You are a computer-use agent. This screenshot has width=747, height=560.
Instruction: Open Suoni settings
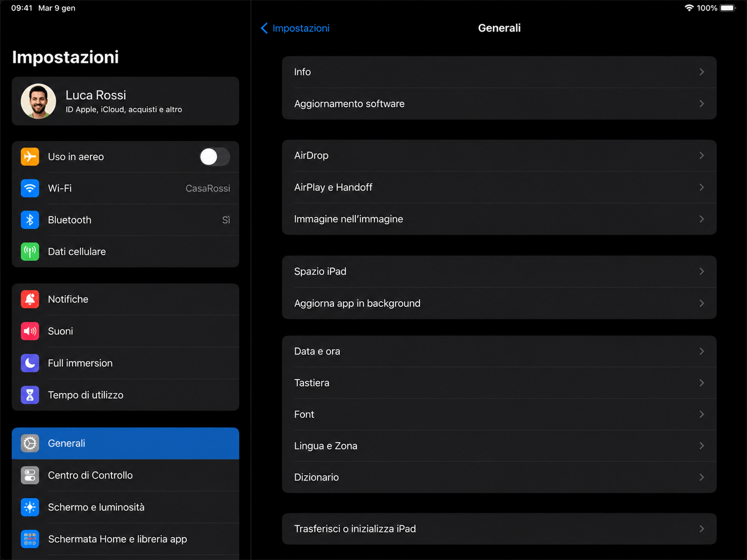tap(125, 331)
